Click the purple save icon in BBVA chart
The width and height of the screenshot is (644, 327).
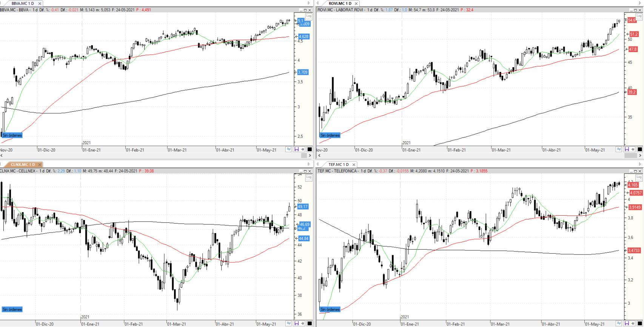[x=297, y=150]
